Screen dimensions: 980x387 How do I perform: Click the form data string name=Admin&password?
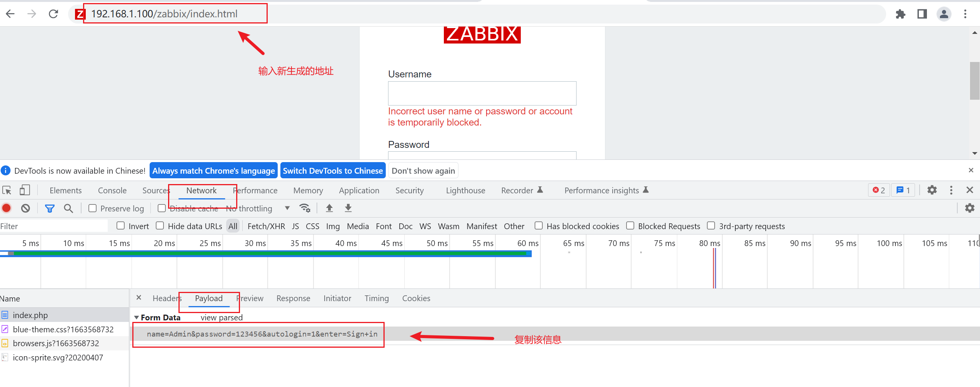pos(262,334)
